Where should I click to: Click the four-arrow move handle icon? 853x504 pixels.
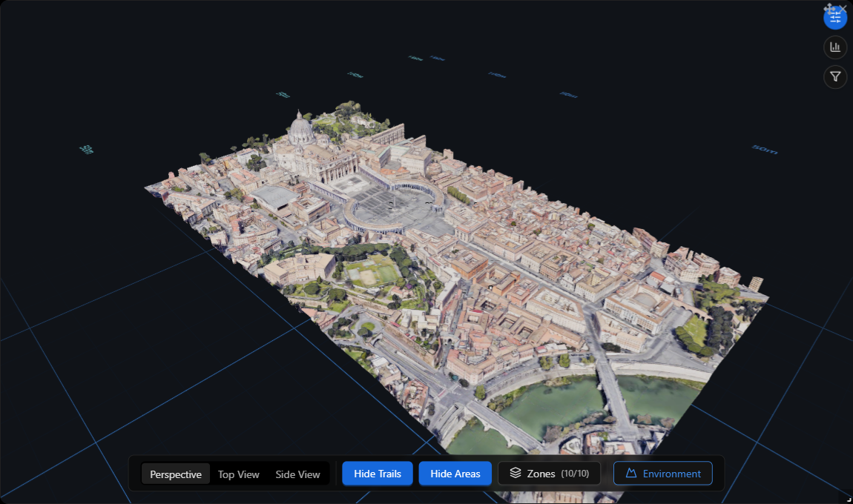(829, 7)
